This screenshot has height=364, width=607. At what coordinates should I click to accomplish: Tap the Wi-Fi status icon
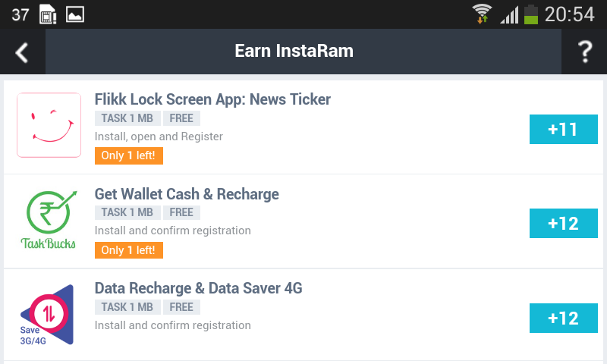tap(482, 14)
